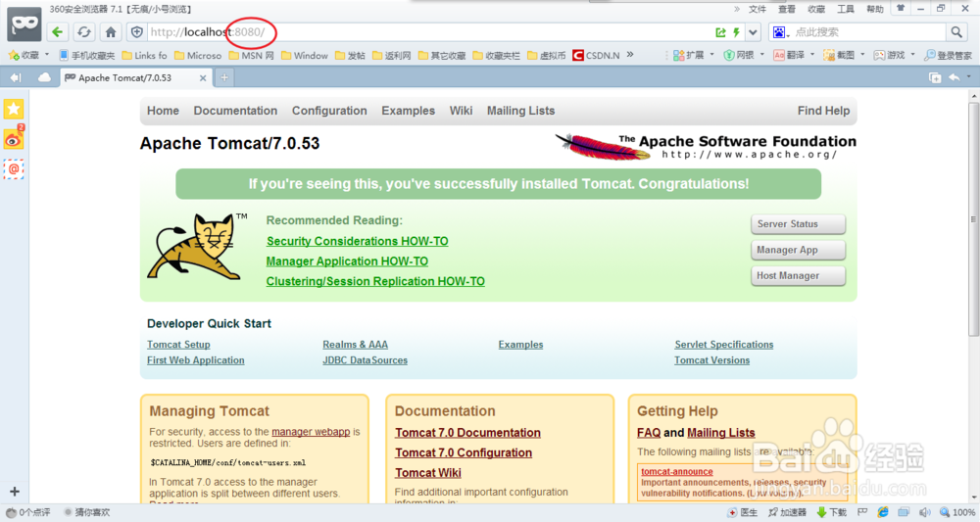The width and height of the screenshot is (980, 522).
Task: Open the MSN 网 bookmark folder
Action: pyautogui.click(x=251, y=55)
